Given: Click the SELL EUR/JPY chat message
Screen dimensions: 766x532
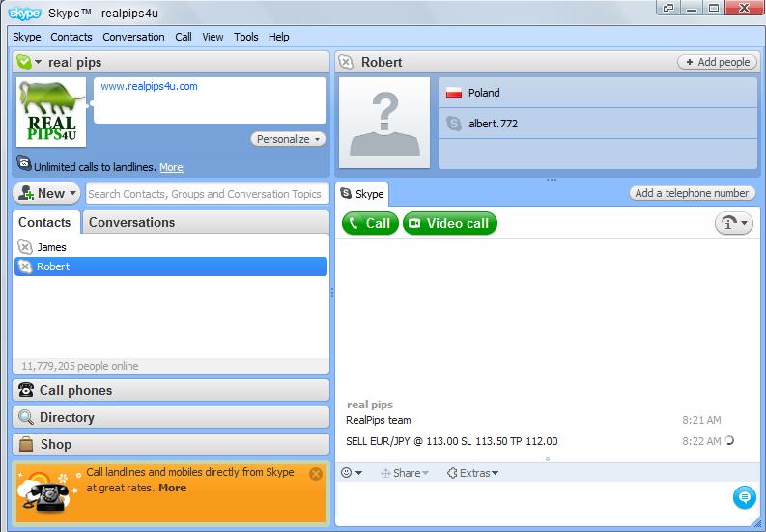Looking at the screenshot, I should 452,441.
